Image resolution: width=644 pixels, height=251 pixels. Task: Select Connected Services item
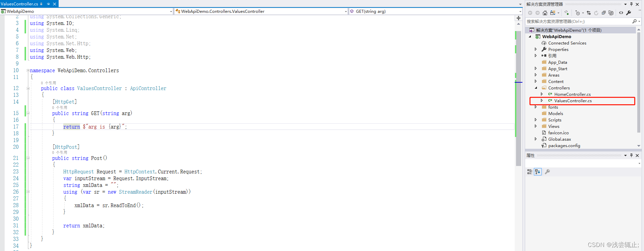click(x=567, y=43)
